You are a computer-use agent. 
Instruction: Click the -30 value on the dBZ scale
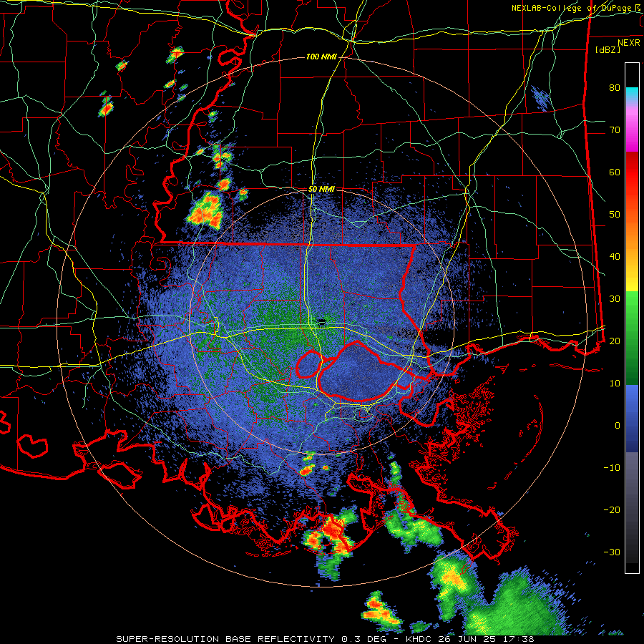tap(612, 552)
